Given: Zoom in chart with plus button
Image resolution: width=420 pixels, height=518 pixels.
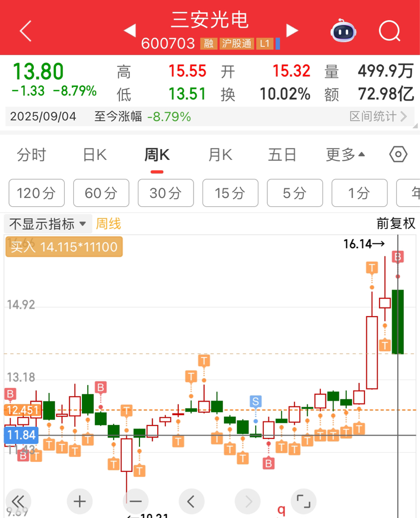Looking at the screenshot, I should point(79,501).
